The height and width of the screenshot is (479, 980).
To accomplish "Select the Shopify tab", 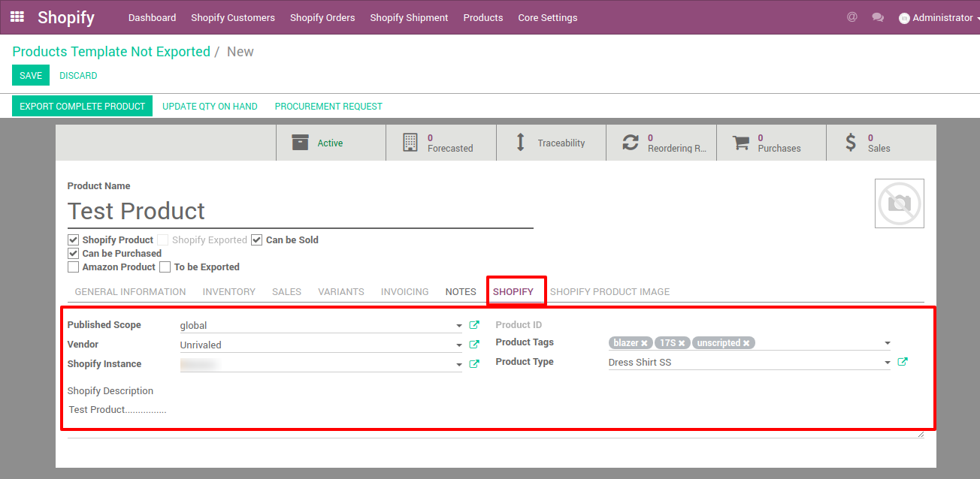I will (513, 291).
